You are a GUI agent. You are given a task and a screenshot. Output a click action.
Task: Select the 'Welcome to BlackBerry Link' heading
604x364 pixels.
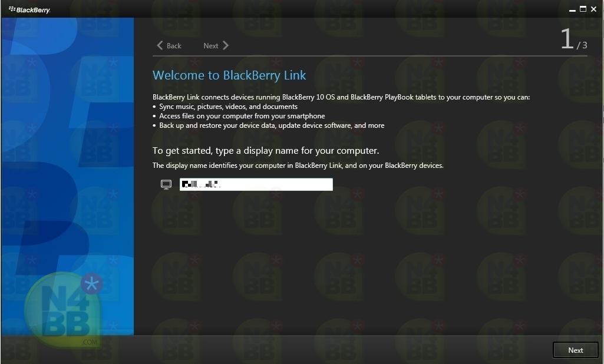click(x=229, y=75)
